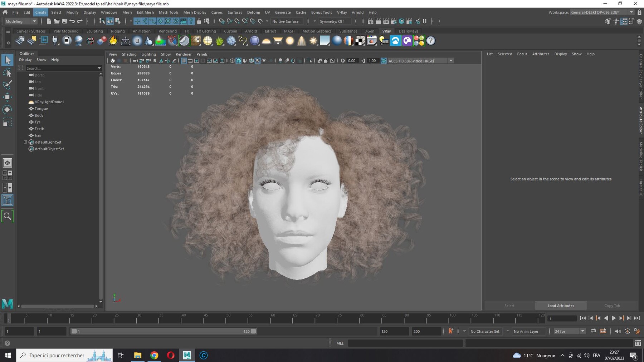Open the Mesh Tools menu

pos(169,12)
